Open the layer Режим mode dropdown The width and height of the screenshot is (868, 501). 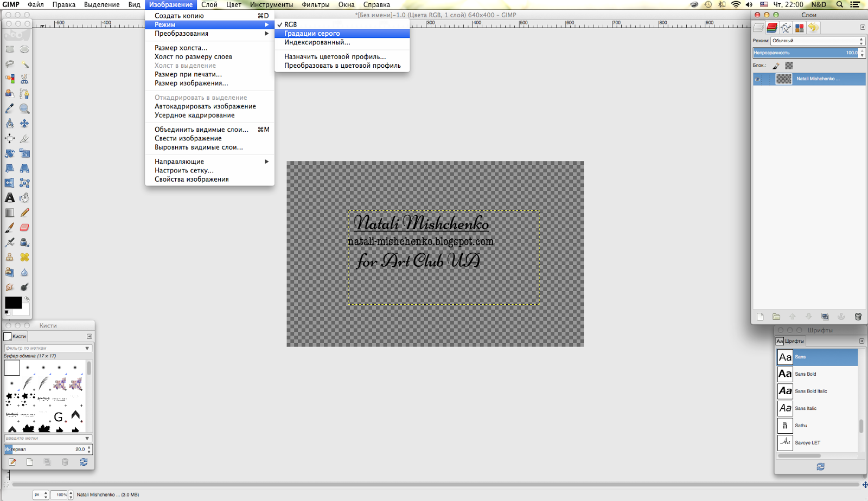coord(818,41)
